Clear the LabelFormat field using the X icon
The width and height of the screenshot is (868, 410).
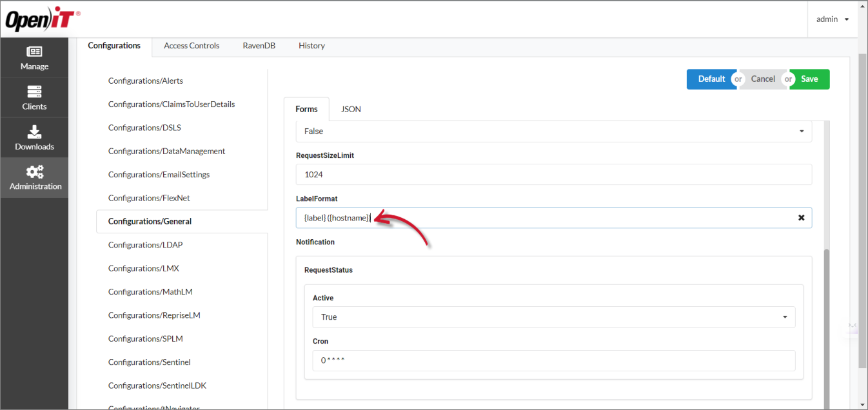tap(801, 217)
